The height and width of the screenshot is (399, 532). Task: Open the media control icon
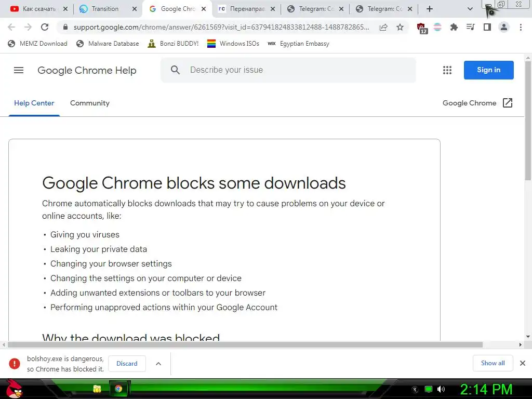click(471, 27)
